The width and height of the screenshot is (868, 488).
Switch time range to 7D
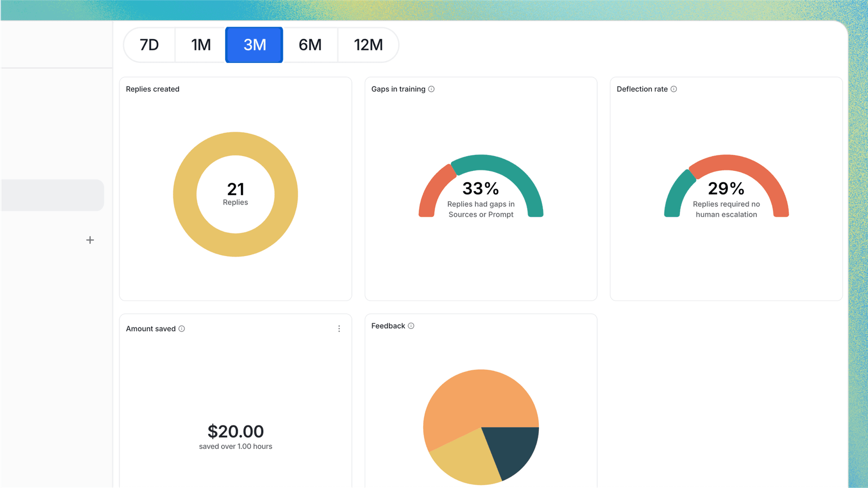(149, 45)
